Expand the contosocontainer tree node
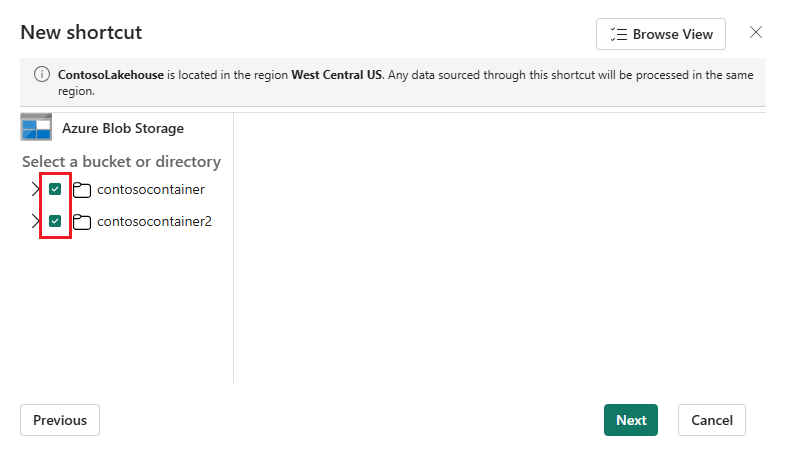 [35, 189]
